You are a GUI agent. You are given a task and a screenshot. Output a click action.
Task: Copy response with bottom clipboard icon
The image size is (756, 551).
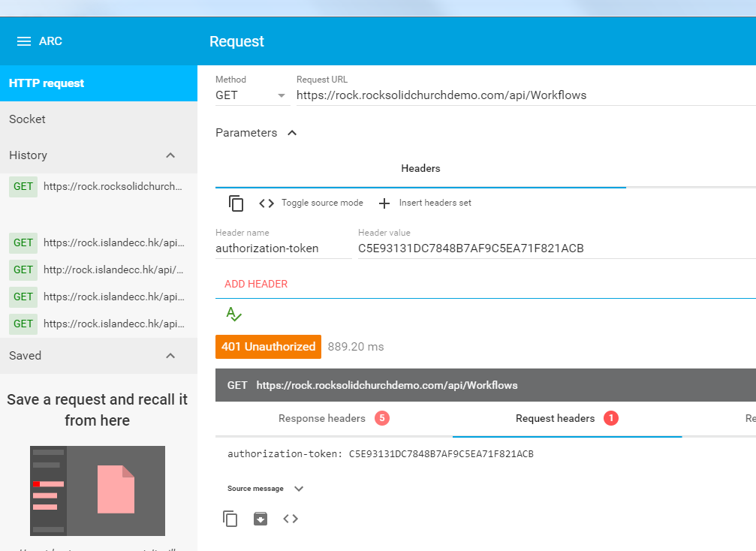230,519
